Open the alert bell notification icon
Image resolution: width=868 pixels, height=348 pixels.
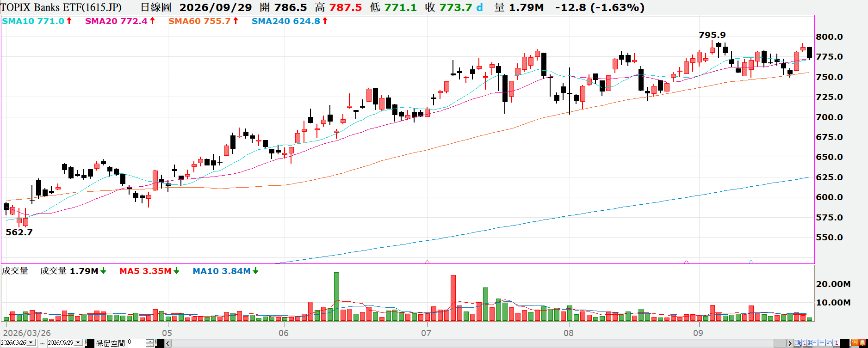click(x=862, y=342)
